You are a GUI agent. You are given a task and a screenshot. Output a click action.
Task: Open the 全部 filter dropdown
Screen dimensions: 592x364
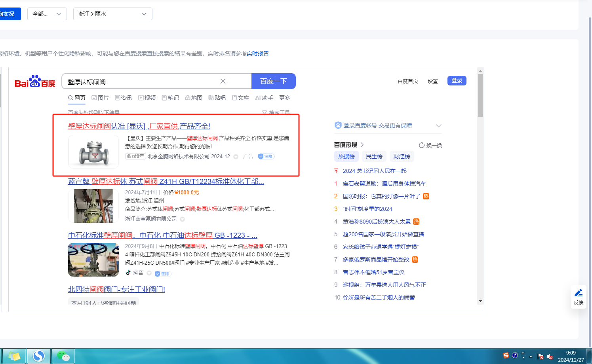coord(47,14)
